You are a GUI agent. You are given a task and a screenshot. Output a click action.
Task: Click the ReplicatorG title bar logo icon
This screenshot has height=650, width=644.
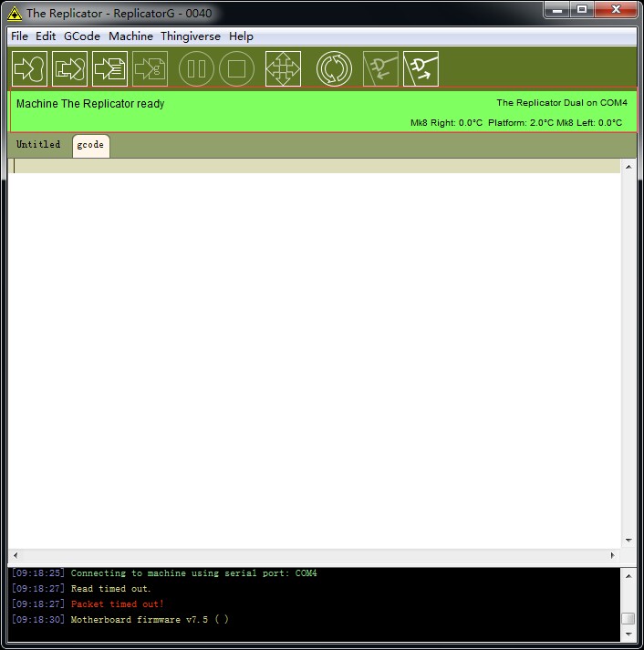click(x=15, y=14)
